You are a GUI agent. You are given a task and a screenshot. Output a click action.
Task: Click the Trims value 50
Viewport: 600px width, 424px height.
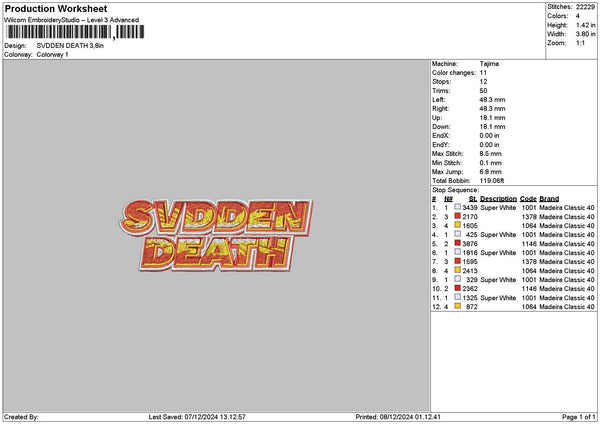(x=483, y=91)
